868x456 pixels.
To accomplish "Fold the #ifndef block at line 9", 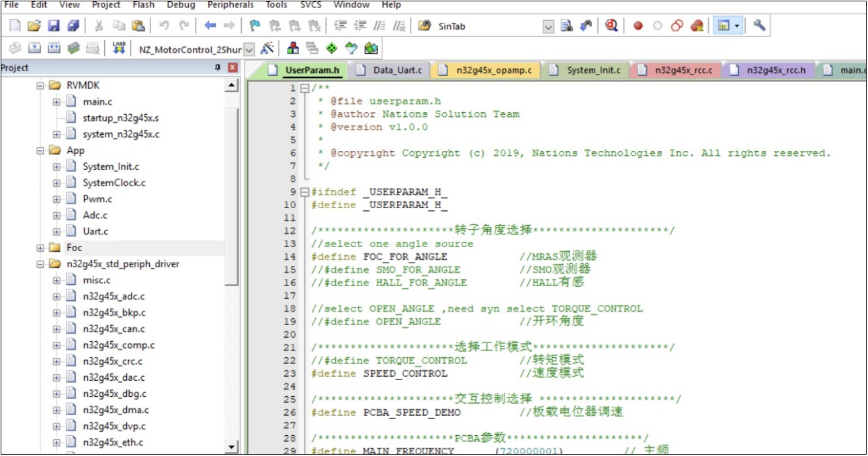I will 304,192.
